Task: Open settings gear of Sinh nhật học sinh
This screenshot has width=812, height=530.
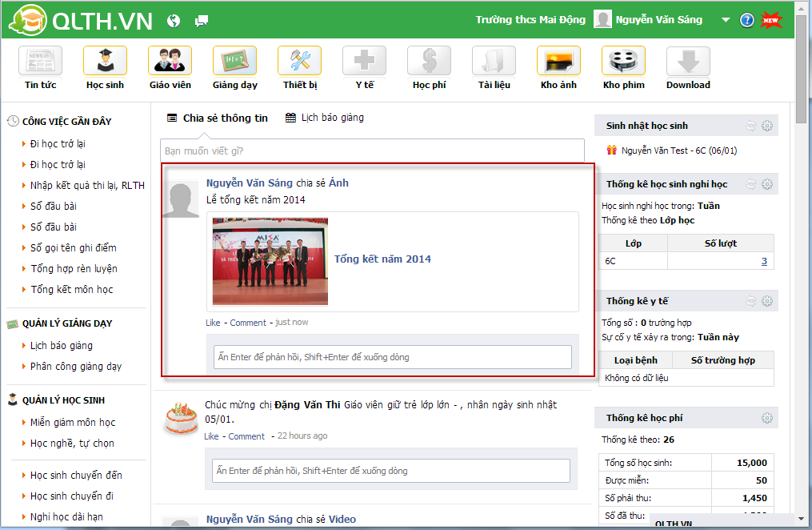Action: click(x=767, y=126)
